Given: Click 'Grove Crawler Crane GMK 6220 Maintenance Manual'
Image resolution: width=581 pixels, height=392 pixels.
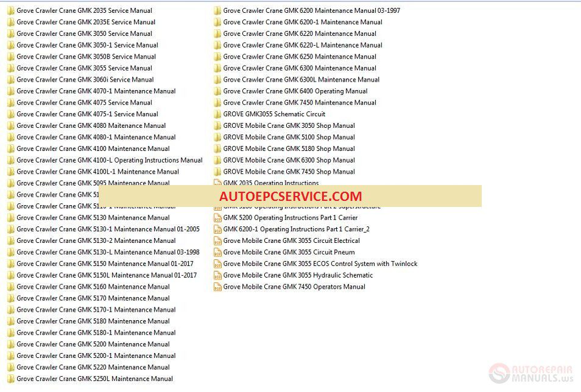Looking at the screenshot, I should 300,33.
